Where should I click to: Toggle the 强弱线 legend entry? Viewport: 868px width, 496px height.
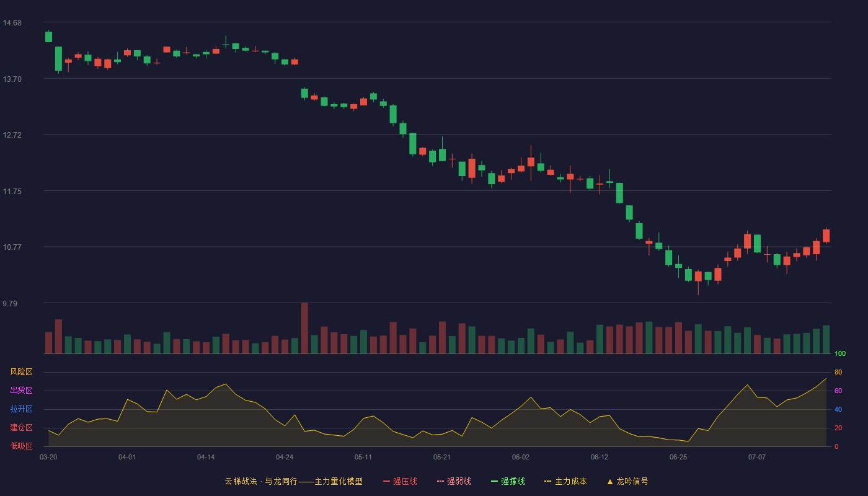454,481
